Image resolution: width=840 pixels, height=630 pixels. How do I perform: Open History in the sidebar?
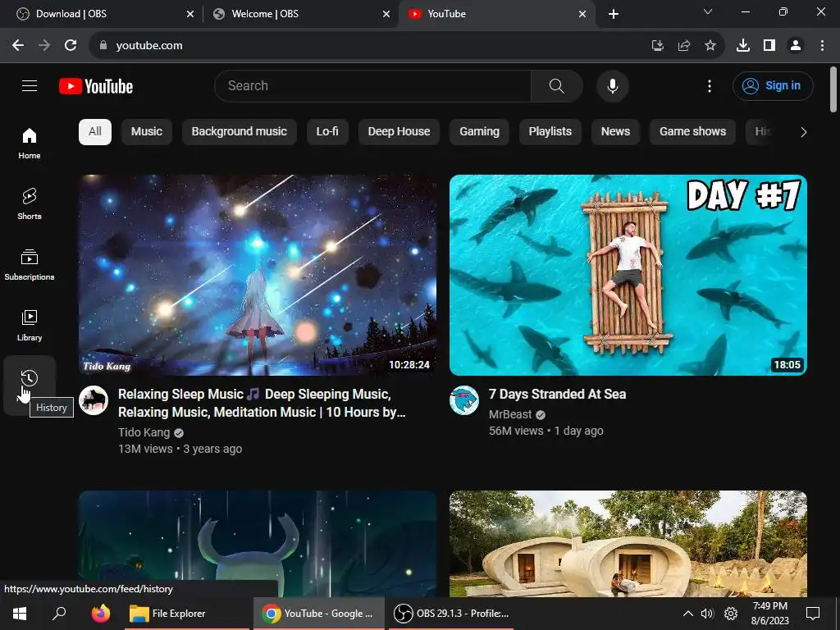tap(30, 386)
